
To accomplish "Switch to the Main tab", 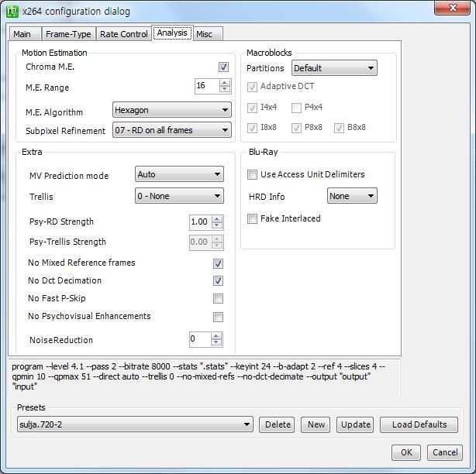I will (x=25, y=33).
